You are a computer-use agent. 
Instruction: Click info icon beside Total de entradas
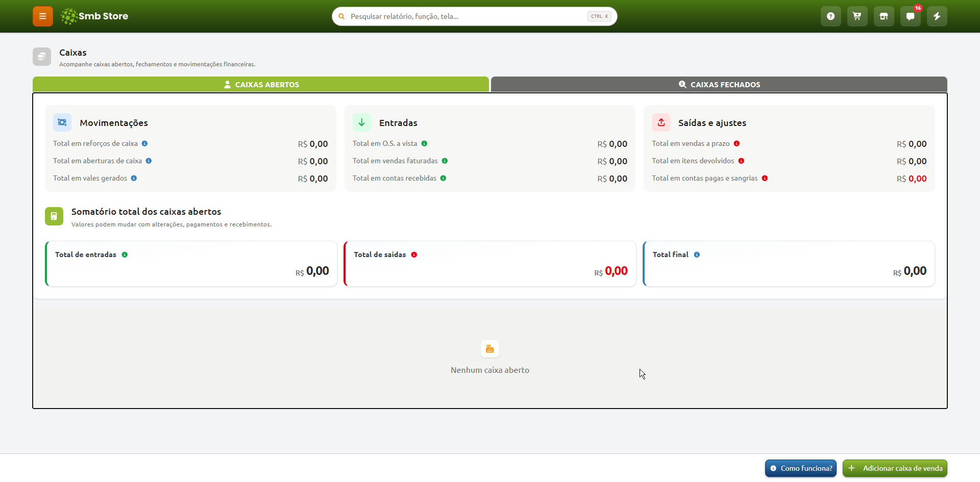tap(125, 255)
